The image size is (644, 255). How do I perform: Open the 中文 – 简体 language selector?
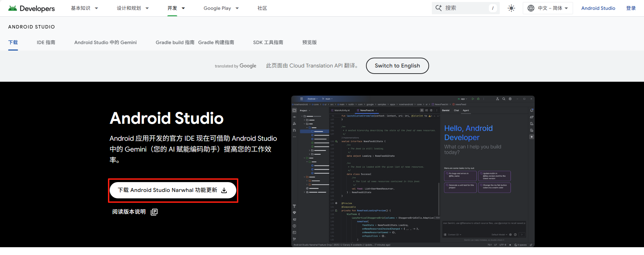pyautogui.click(x=548, y=8)
